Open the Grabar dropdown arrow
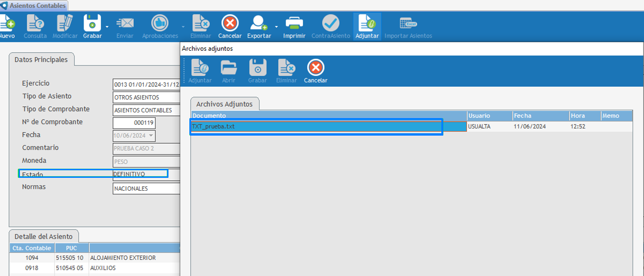Screen dimensions: 644x276 tap(107, 27)
